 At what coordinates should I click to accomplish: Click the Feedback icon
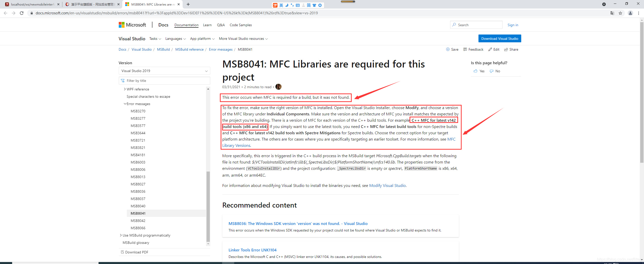click(465, 49)
